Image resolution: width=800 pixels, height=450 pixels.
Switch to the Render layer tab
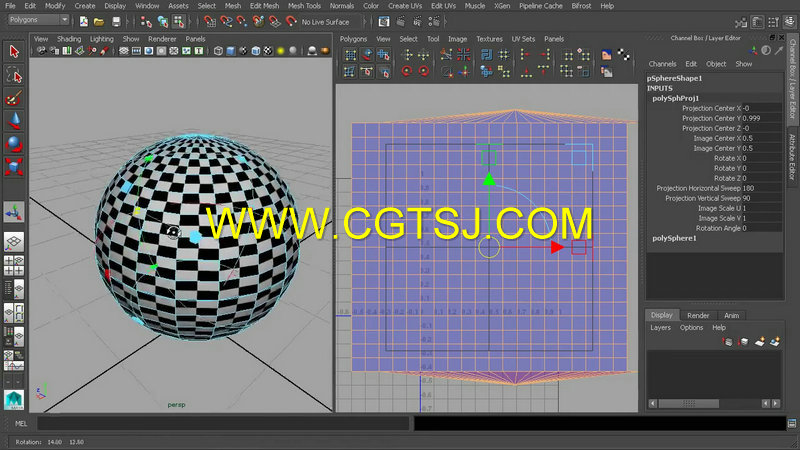698,315
